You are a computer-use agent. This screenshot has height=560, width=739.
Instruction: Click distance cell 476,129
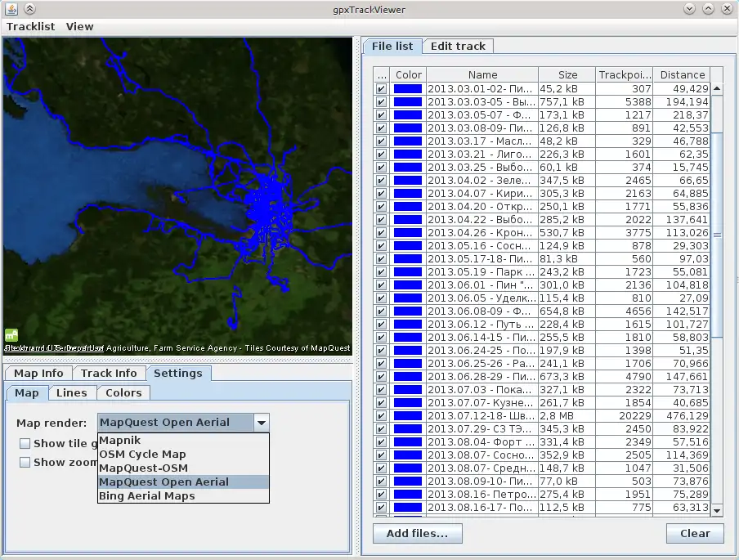point(682,416)
